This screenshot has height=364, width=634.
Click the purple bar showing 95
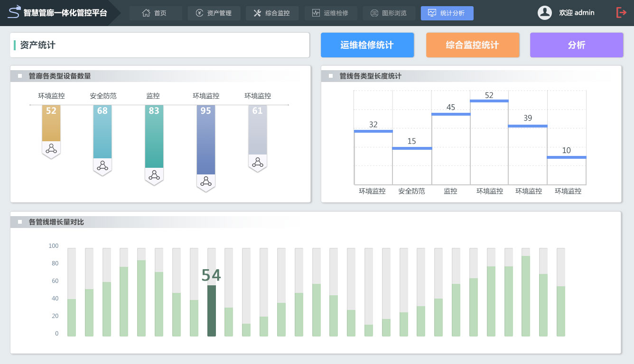click(206, 140)
